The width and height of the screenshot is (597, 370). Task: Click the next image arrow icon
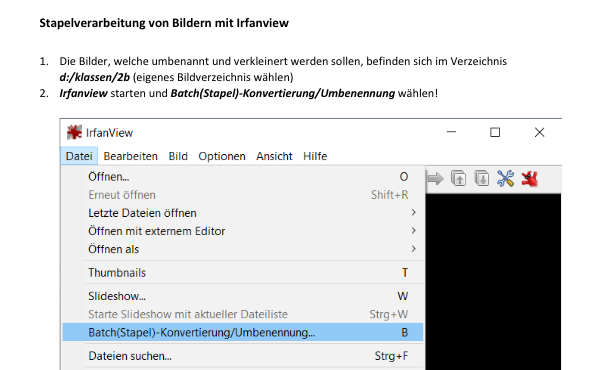(435, 178)
